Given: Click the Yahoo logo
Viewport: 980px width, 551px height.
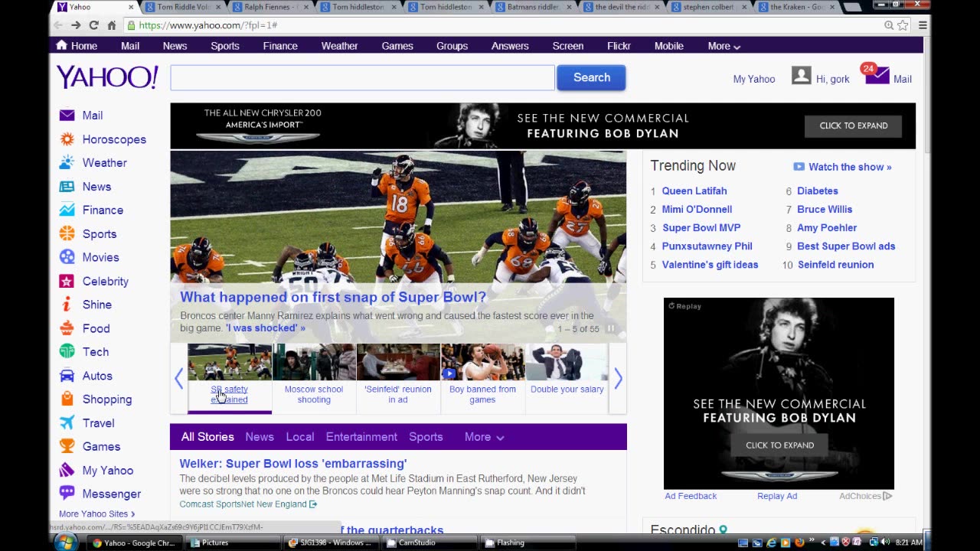Looking at the screenshot, I should point(107,77).
